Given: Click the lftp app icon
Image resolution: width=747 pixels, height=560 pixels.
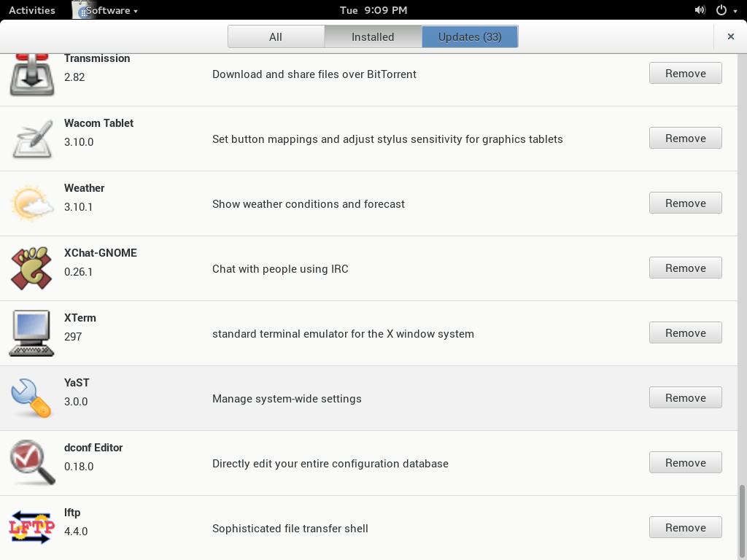Looking at the screenshot, I should click(32, 528).
